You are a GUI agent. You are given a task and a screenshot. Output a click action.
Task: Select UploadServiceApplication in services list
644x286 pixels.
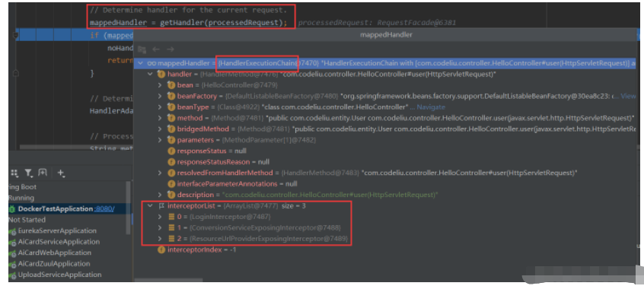pos(59,275)
